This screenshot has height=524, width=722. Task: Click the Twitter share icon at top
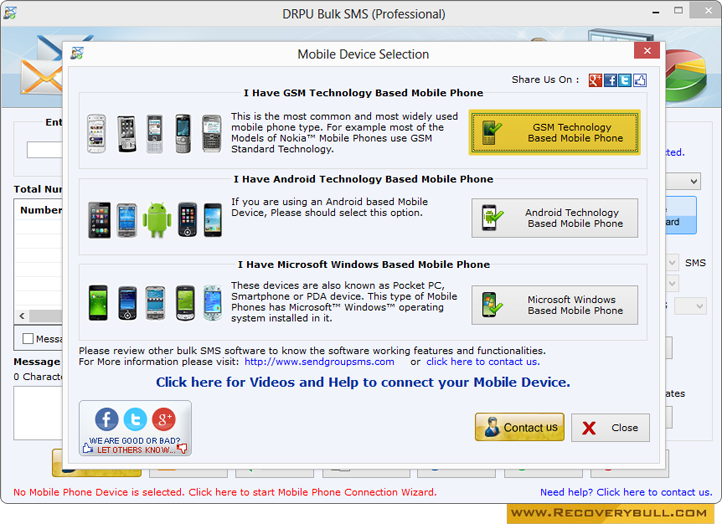624,80
